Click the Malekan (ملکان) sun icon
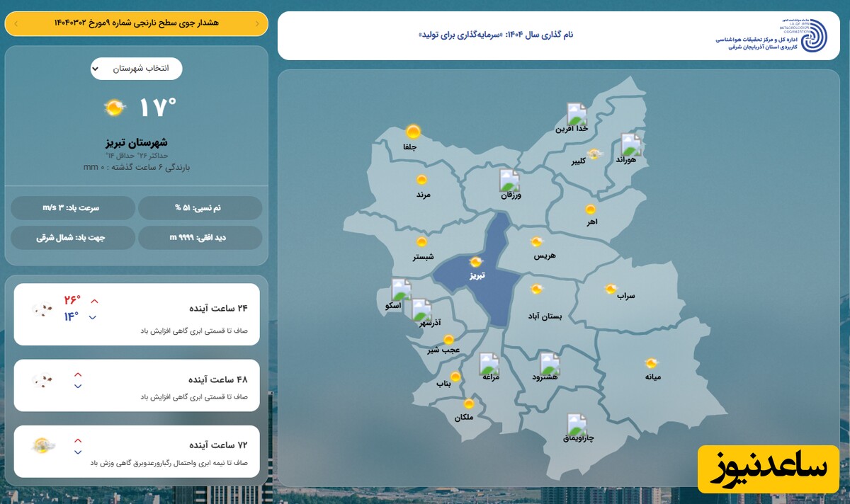 (x=469, y=403)
